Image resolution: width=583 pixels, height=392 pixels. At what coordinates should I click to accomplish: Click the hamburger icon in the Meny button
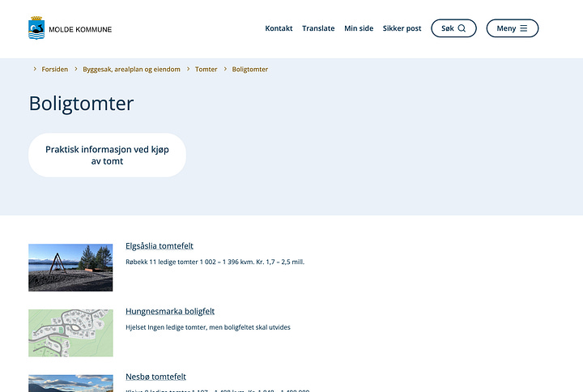tap(524, 28)
